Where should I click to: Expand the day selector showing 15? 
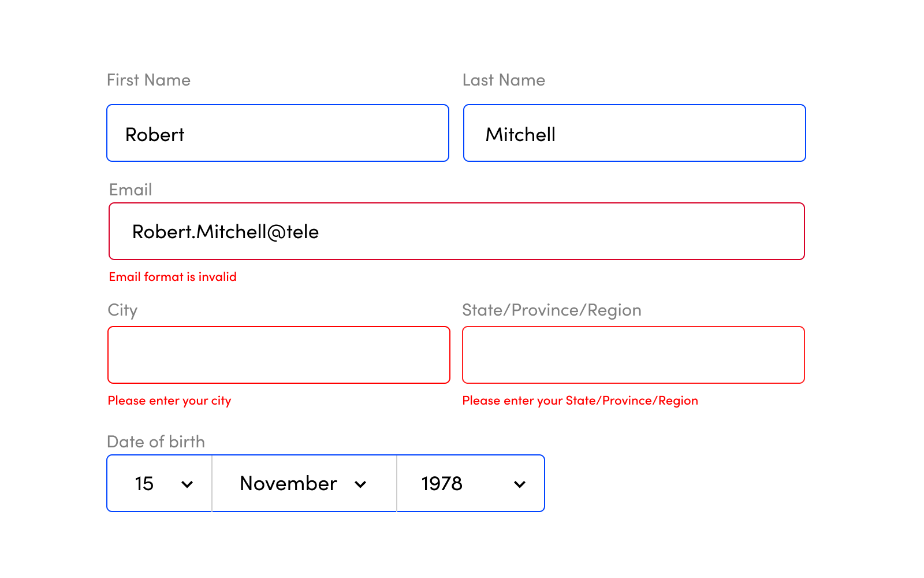pos(159,484)
